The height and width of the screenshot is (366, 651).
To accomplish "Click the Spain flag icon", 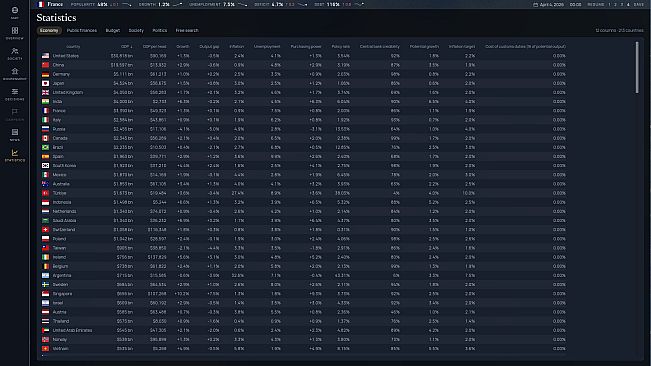I will tap(45, 156).
